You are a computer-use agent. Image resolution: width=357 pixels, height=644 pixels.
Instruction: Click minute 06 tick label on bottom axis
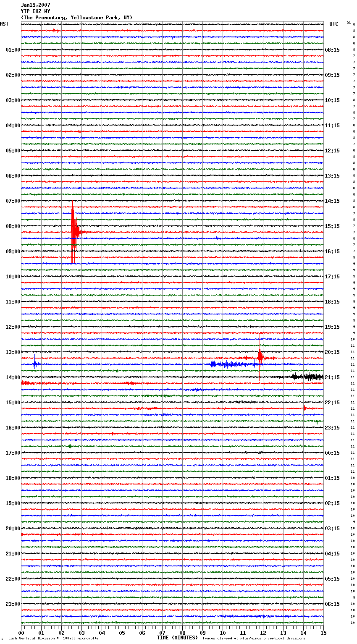click(x=142, y=633)
